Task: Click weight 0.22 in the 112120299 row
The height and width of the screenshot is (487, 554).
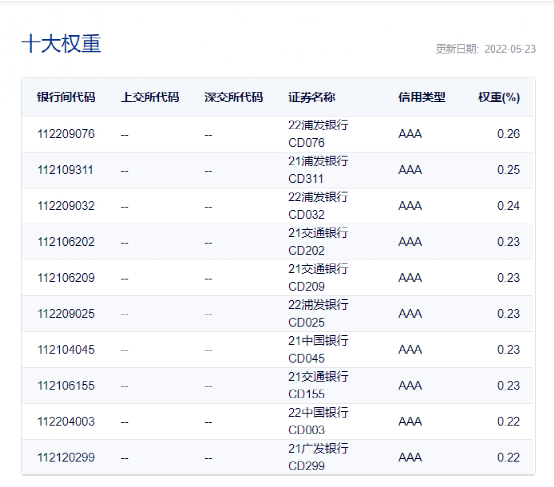Action: coord(508,458)
